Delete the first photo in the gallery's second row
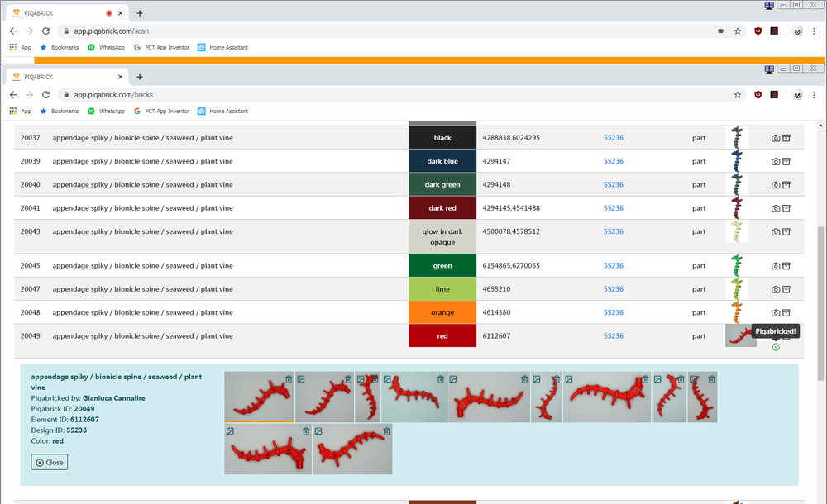The width and height of the screenshot is (827, 504). click(306, 431)
